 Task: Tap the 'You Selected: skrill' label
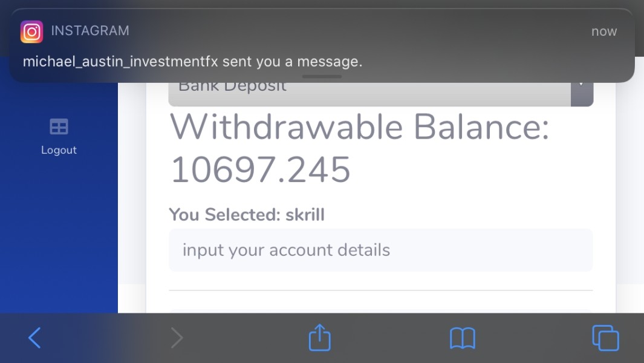click(x=247, y=215)
